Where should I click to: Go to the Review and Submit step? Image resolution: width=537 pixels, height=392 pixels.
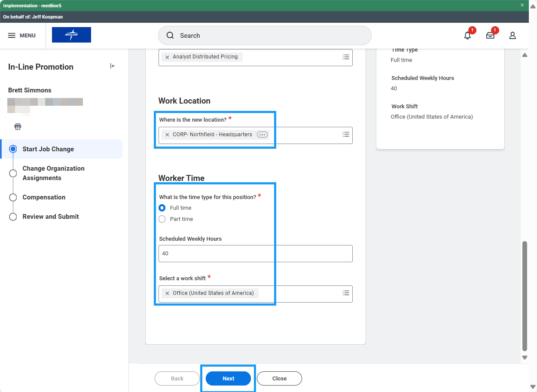(x=51, y=217)
